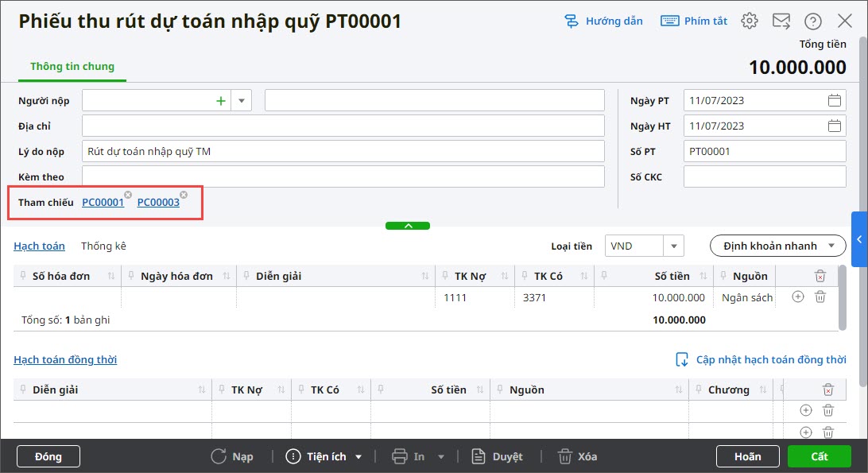The width and height of the screenshot is (868, 473).
Task: Sort by Ngày hóa đơn column
Action: point(227,276)
